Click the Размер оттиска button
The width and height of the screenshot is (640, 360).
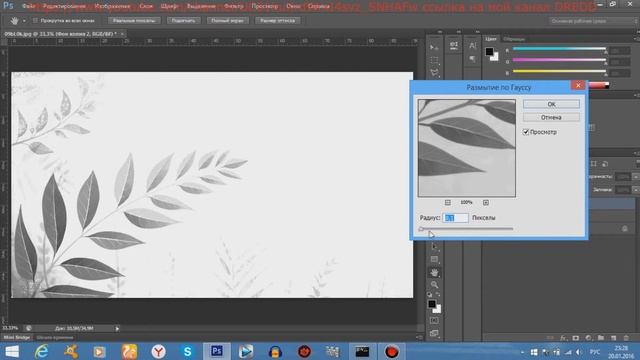(x=278, y=20)
